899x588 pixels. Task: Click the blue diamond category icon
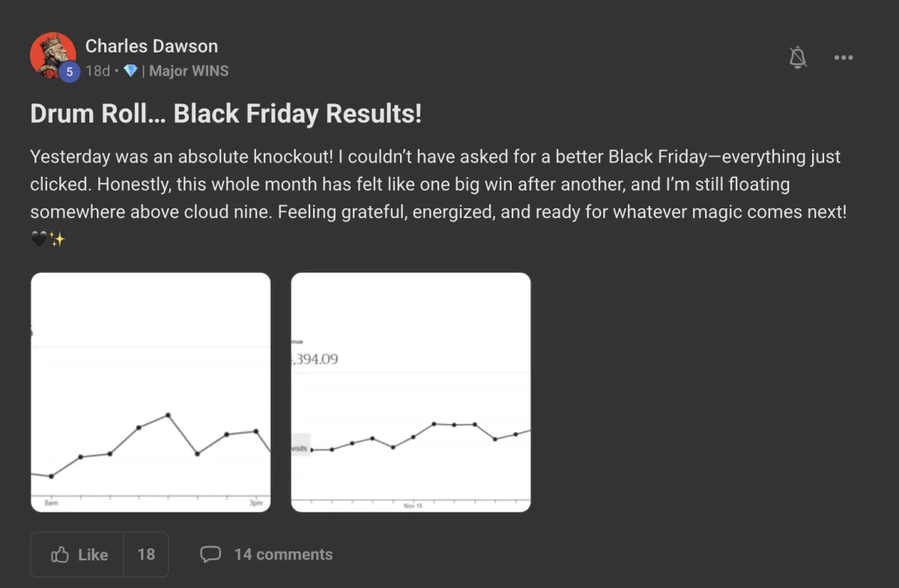130,71
